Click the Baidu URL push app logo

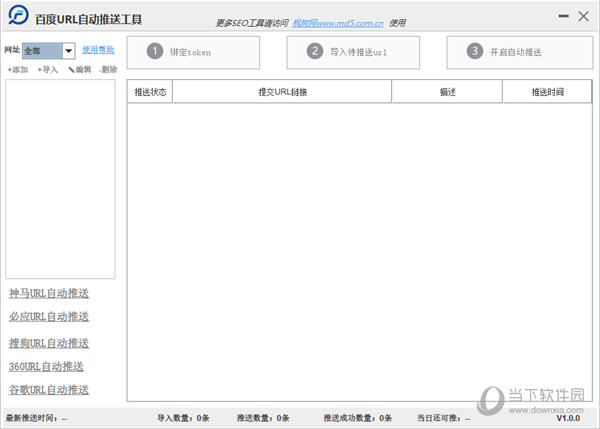[x=15, y=18]
